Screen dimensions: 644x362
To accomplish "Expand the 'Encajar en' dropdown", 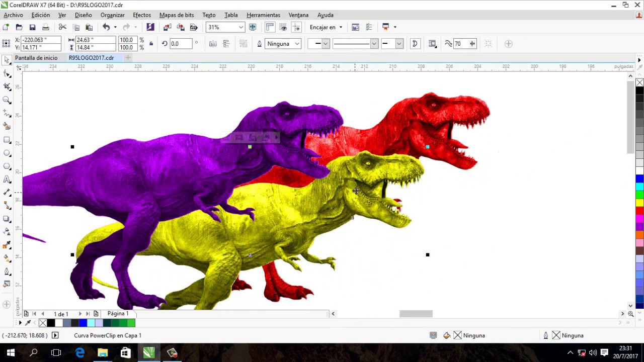I will 326,27.
